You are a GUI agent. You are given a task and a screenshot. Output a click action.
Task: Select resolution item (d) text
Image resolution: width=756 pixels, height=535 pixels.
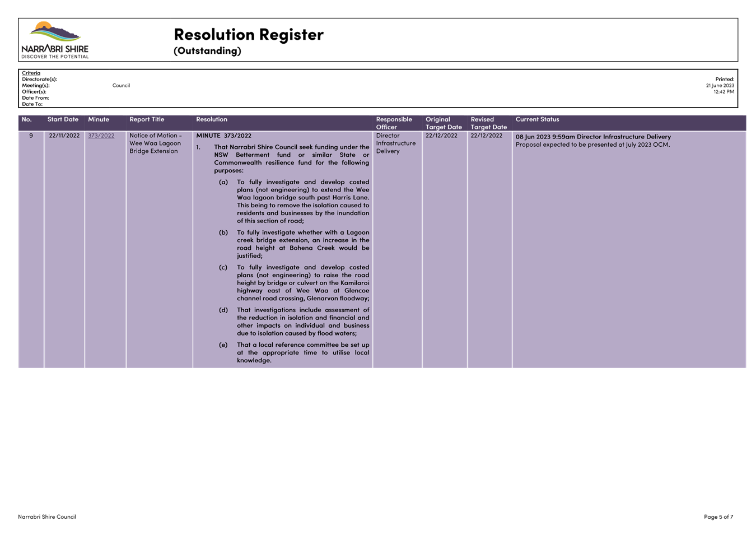(303, 322)
